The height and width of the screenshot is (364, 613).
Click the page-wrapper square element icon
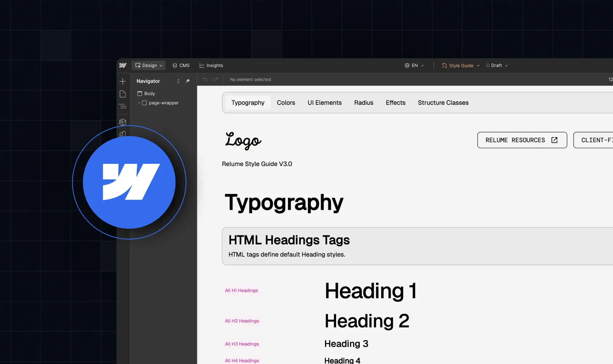tap(145, 103)
